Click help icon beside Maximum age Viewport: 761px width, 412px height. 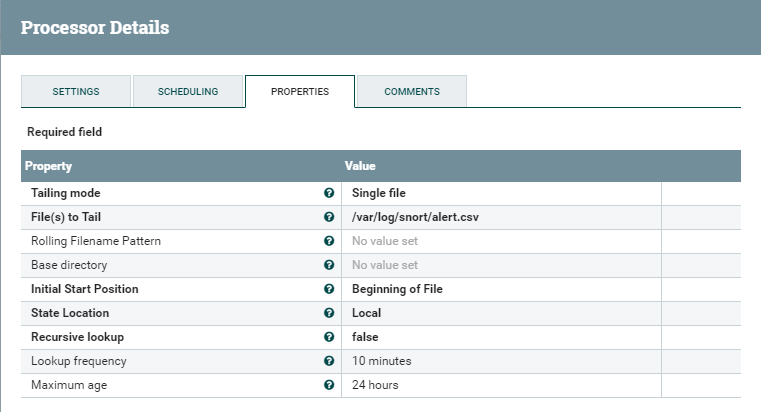[329, 385]
